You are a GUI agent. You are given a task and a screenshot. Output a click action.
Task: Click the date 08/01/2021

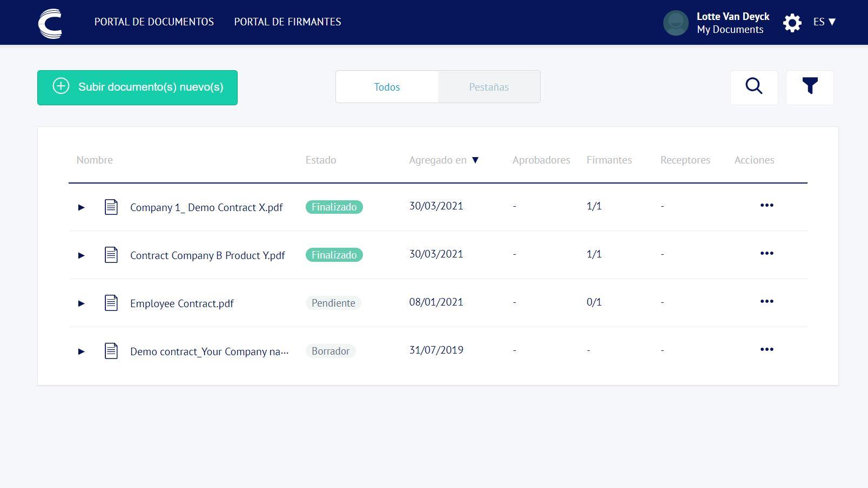[436, 302]
